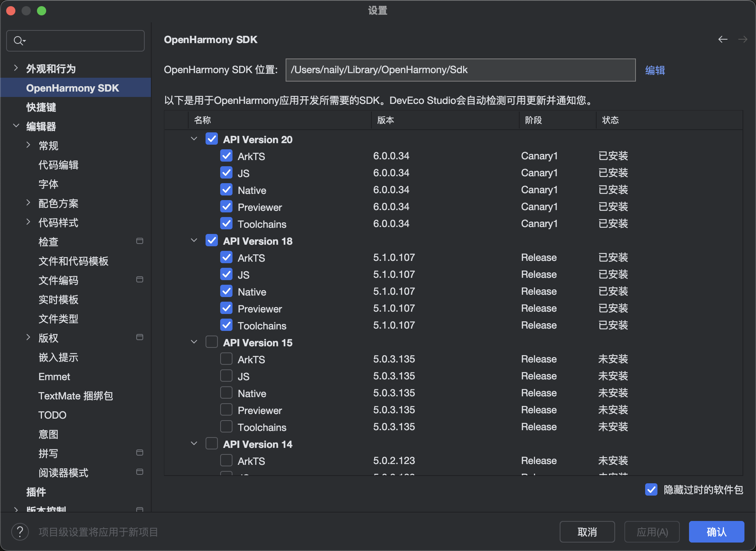Enable ArkTS under API Version 15

tap(227, 359)
